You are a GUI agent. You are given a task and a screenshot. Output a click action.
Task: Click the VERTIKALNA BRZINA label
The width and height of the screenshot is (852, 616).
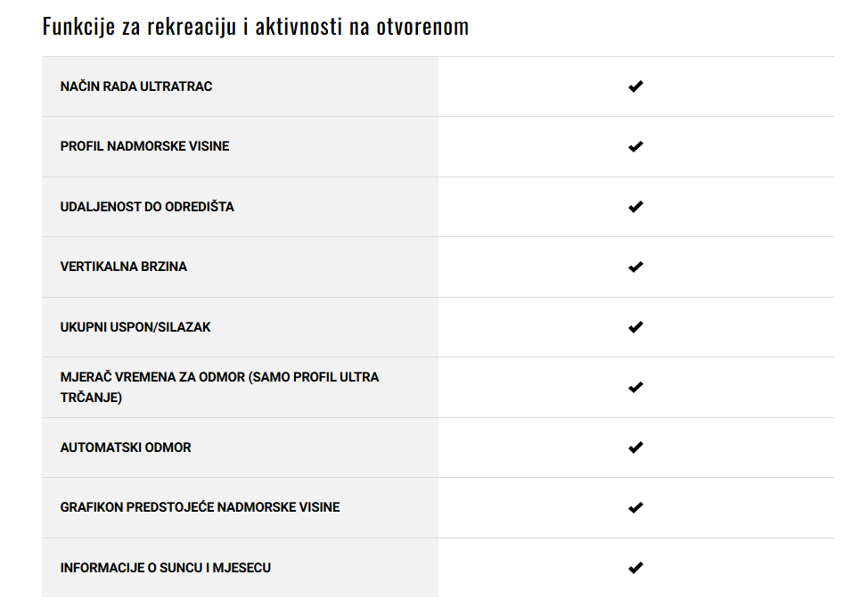click(123, 267)
